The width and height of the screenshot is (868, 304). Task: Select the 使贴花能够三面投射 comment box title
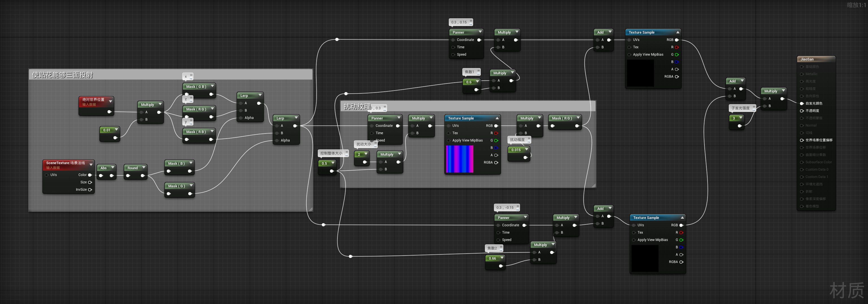62,75
